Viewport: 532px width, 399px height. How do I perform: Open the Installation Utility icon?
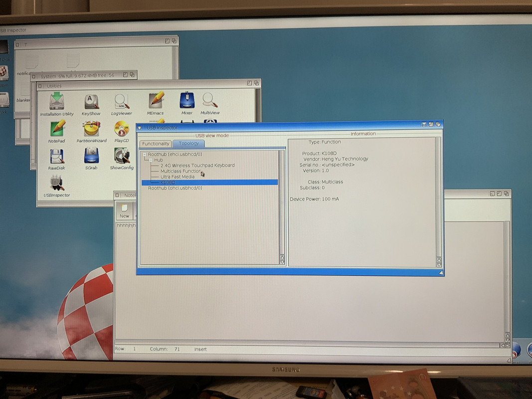coord(57,104)
